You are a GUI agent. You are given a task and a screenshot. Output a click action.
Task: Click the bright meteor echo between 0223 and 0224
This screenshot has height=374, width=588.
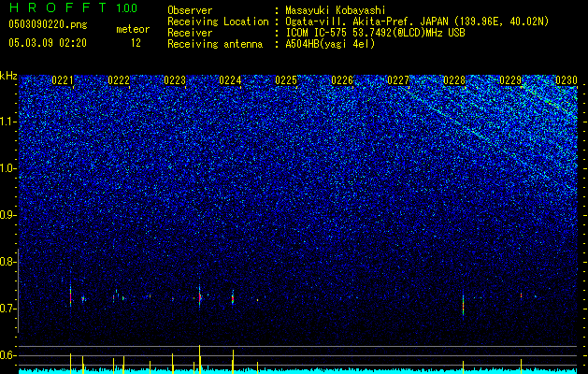point(199,296)
